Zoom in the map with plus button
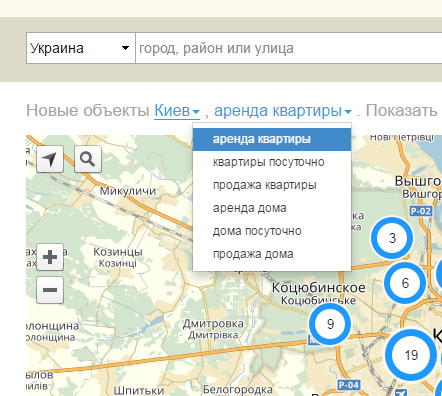Image resolution: width=442 pixels, height=396 pixels. tap(50, 257)
